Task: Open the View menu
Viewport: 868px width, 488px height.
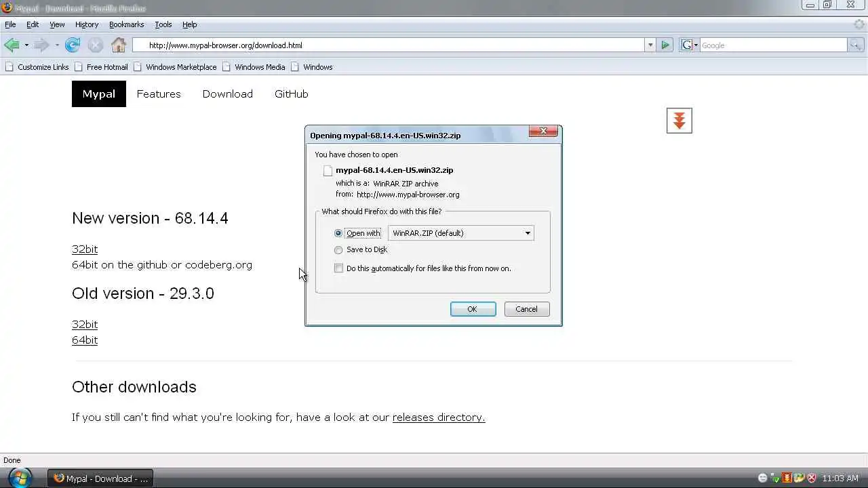Action: 57,24
